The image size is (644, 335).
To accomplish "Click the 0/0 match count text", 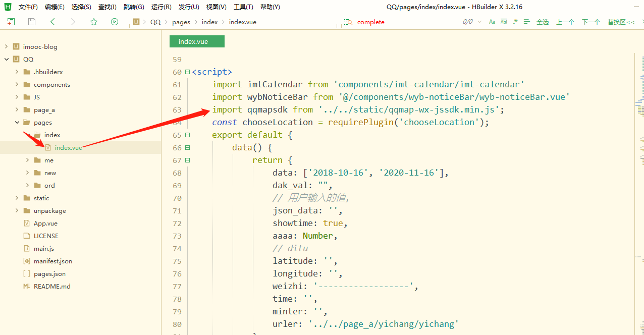I will 468,22.
